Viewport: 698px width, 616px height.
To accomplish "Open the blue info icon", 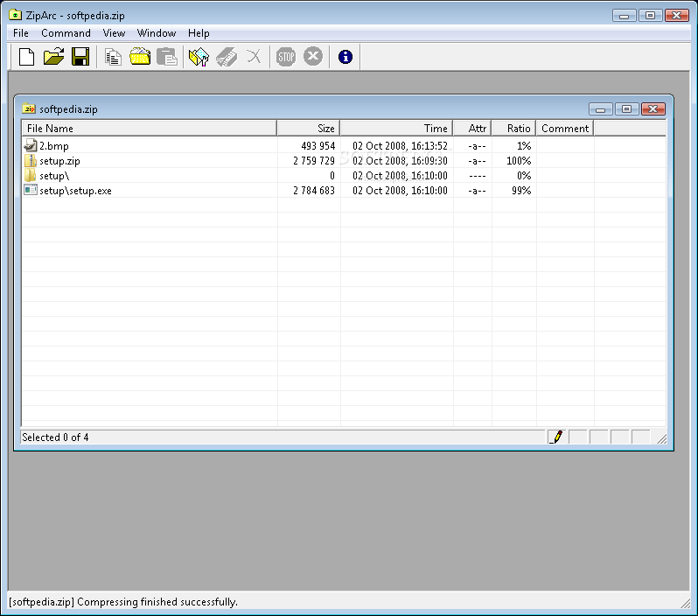I will [x=346, y=57].
